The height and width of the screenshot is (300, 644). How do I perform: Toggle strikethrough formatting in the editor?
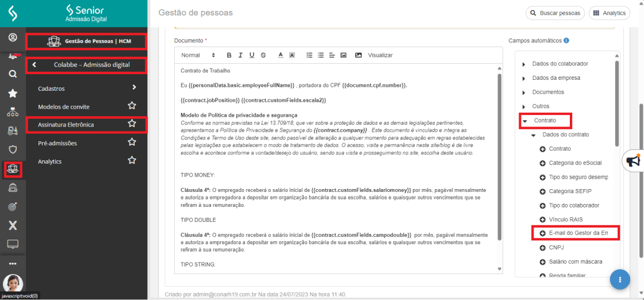click(263, 55)
